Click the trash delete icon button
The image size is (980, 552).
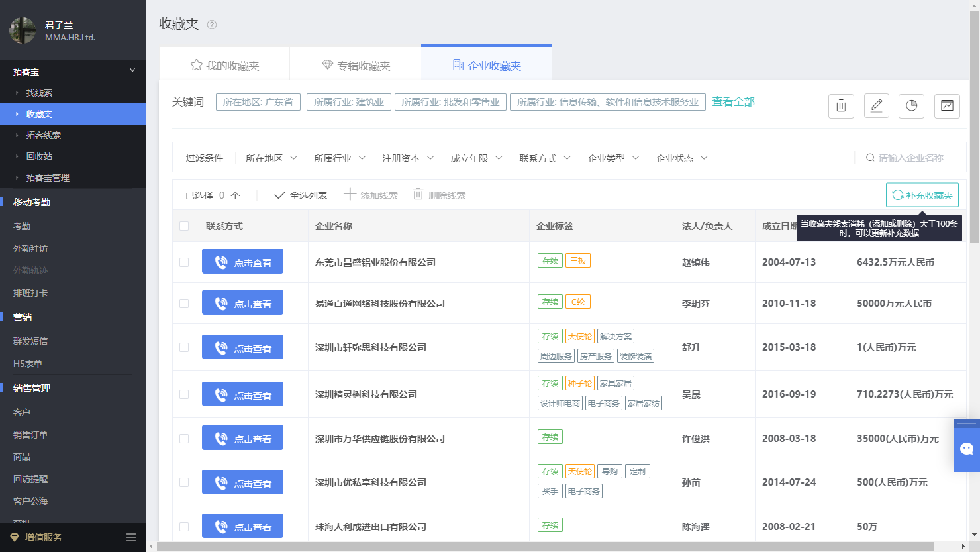click(841, 105)
